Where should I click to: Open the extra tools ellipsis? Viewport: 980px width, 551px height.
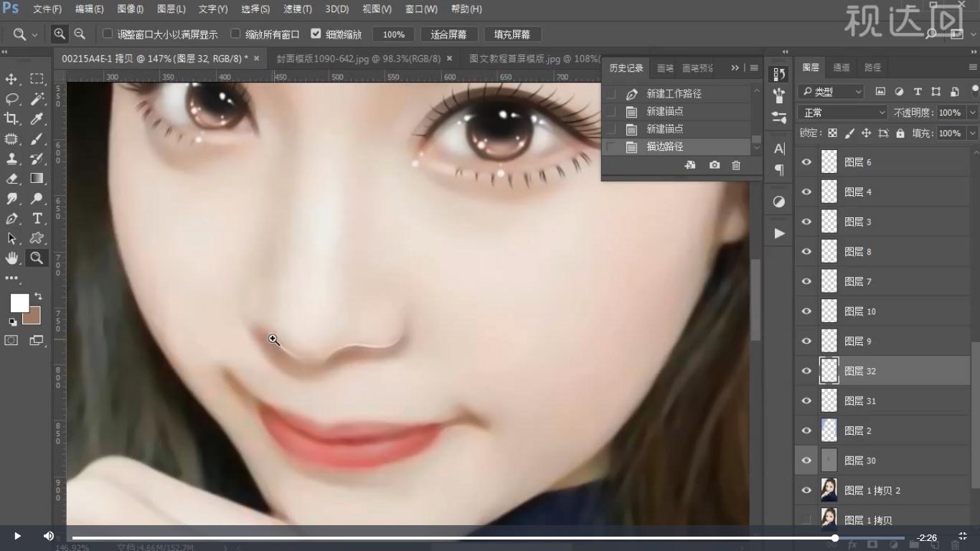(11, 278)
